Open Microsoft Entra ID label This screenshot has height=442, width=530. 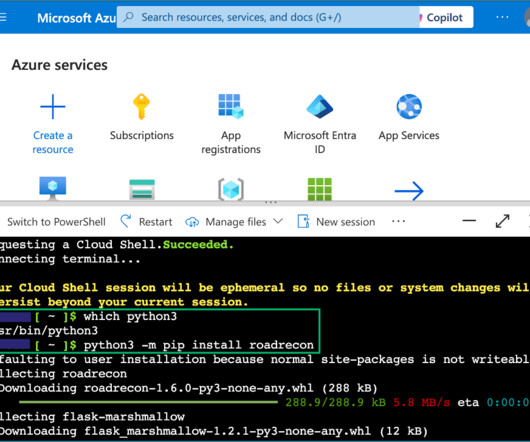(320, 142)
